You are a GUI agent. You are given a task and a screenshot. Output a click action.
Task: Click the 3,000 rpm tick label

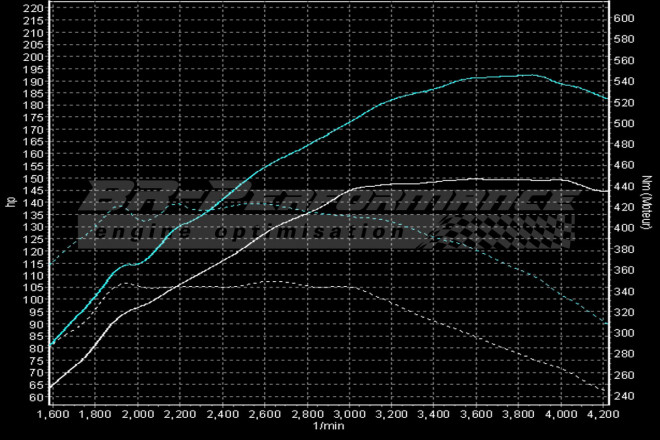click(348, 413)
